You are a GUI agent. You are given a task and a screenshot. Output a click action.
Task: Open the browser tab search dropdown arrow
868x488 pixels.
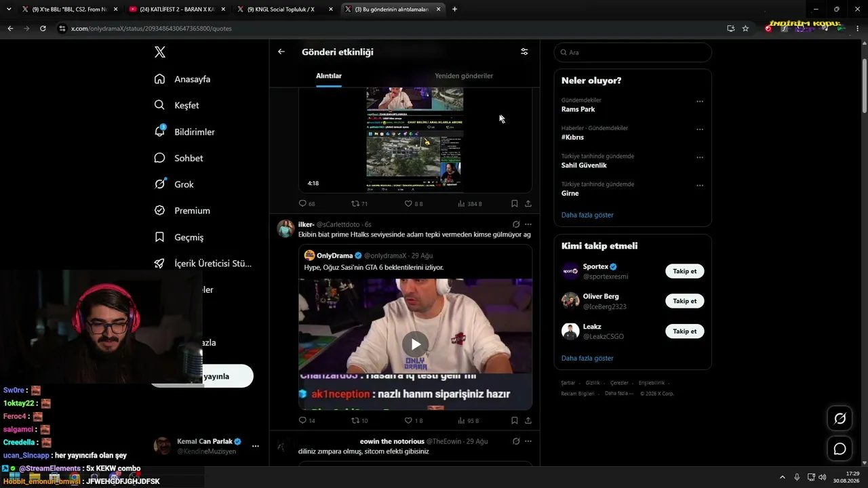(9, 9)
